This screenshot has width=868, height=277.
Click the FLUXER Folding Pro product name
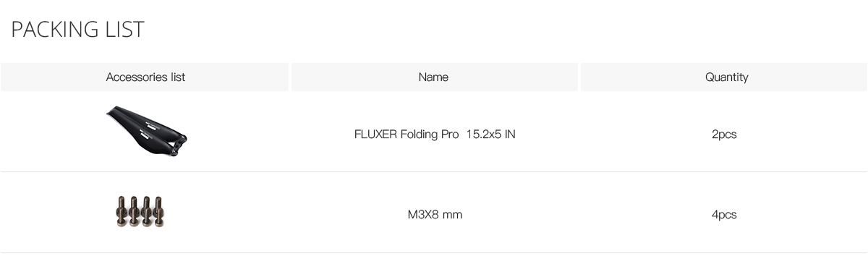407,135
